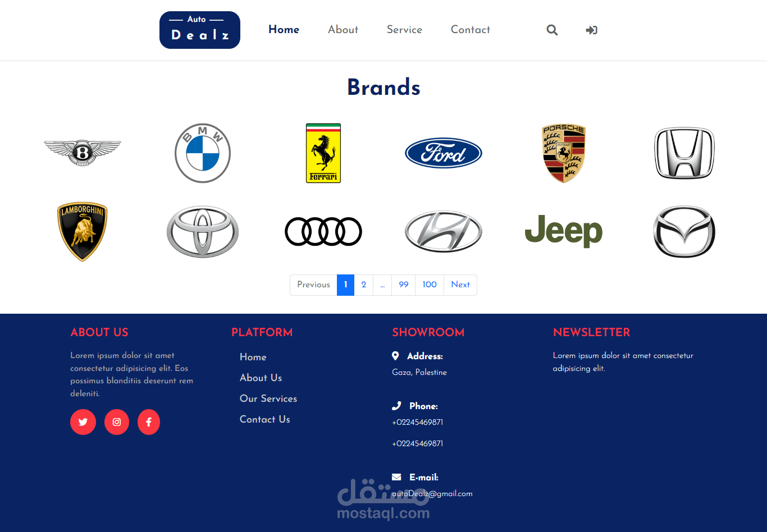The height and width of the screenshot is (532, 767).
Task: Click the Auto Dealz logo
Action: pos(200,30)
